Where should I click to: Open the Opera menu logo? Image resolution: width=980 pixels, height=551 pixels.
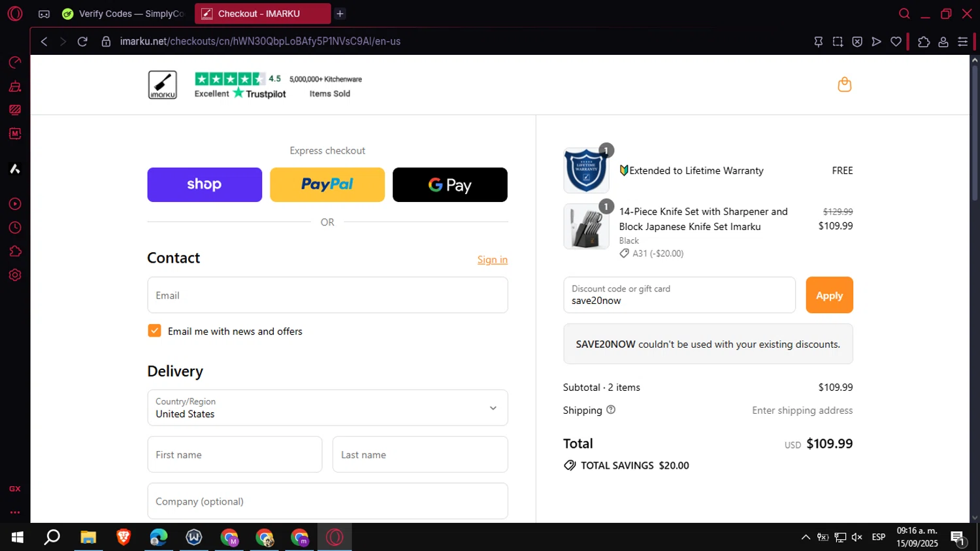[x=15, y=13]
